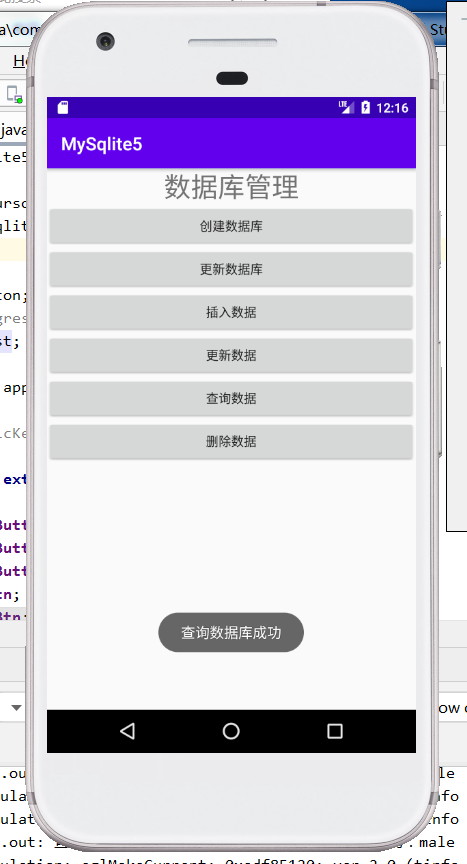Screen dimensions: 467x864
Task: Open the dropdown arrow in IDE bottom panel
Action: click(17, 708)
